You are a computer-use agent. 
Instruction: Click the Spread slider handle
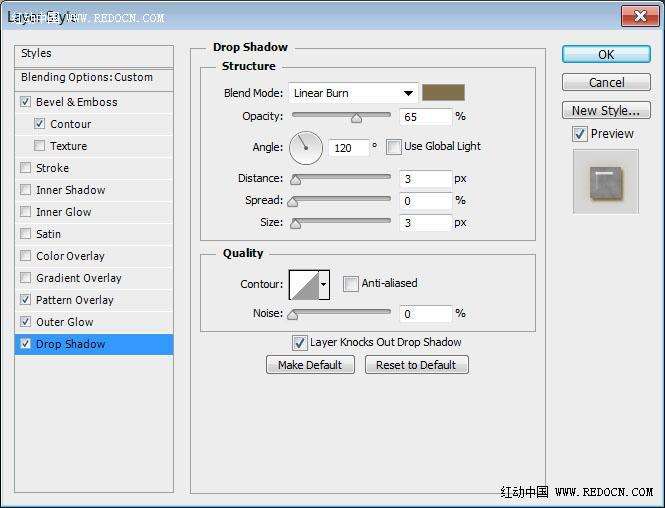pos(293,202)
